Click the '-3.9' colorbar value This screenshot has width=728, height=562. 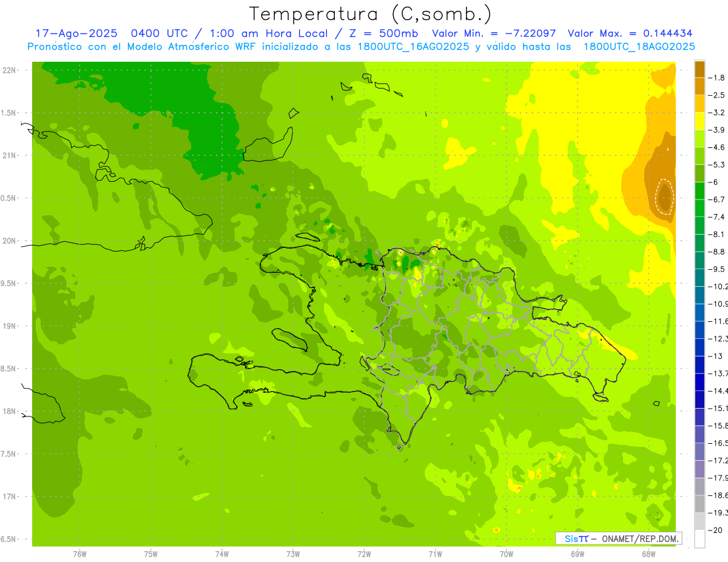(717, 130)
